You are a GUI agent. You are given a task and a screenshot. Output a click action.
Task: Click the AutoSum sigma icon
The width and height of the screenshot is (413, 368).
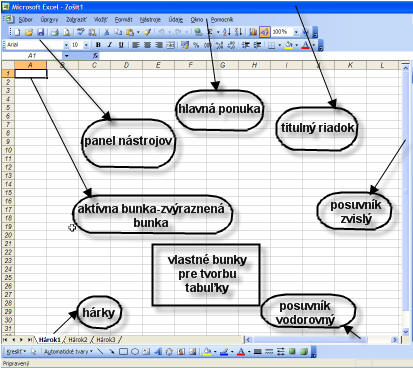(210, 32)
